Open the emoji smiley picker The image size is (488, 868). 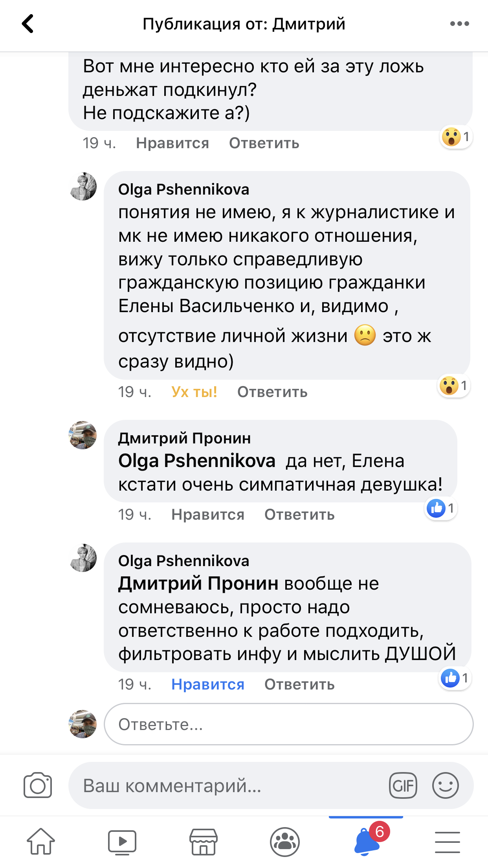point(445,785)
